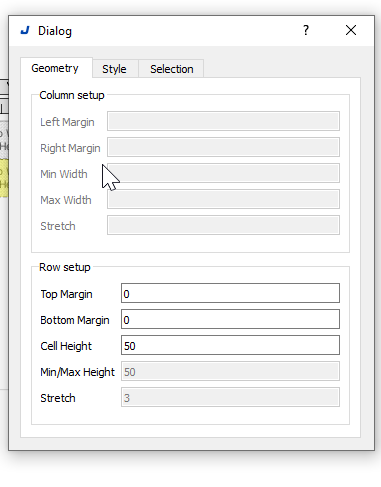381x487 pixels.
Task: Click the Min Width label
Action: 64,174
